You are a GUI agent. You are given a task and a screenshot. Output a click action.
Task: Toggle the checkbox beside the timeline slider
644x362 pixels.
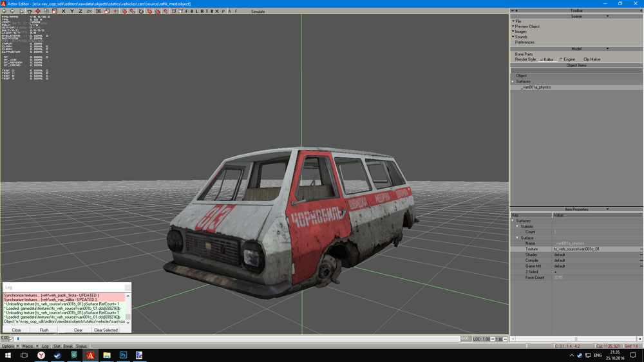pyautogui.click(x=12, y=339)
